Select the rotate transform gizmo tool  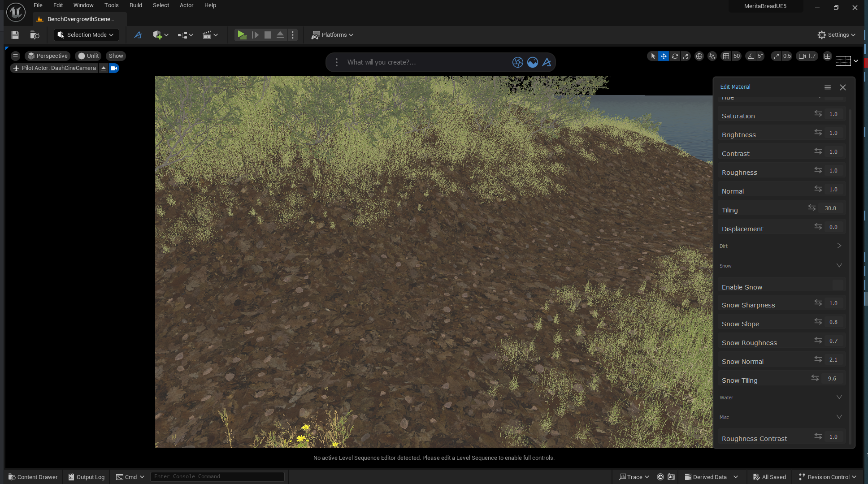coord(674,56)
